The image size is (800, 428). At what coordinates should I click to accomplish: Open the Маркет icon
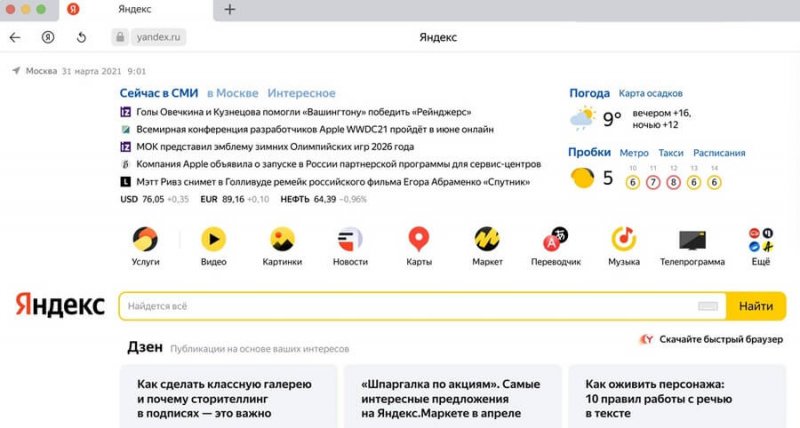pos(487,239)
